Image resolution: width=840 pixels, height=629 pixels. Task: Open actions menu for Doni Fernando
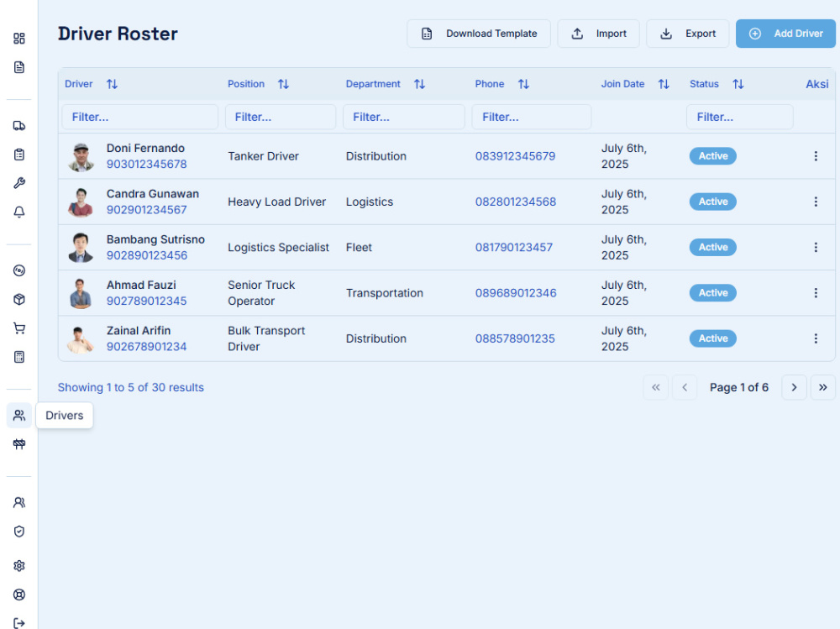coord(816,156)
